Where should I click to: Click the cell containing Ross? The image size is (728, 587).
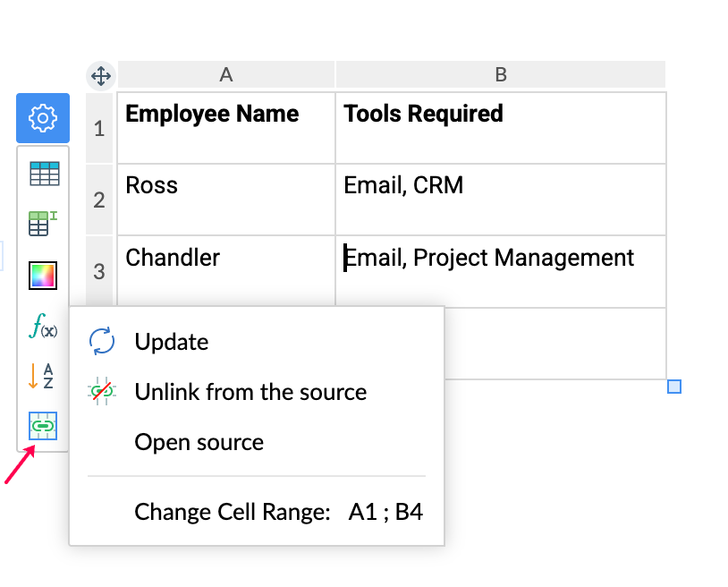tap(225, 199)
